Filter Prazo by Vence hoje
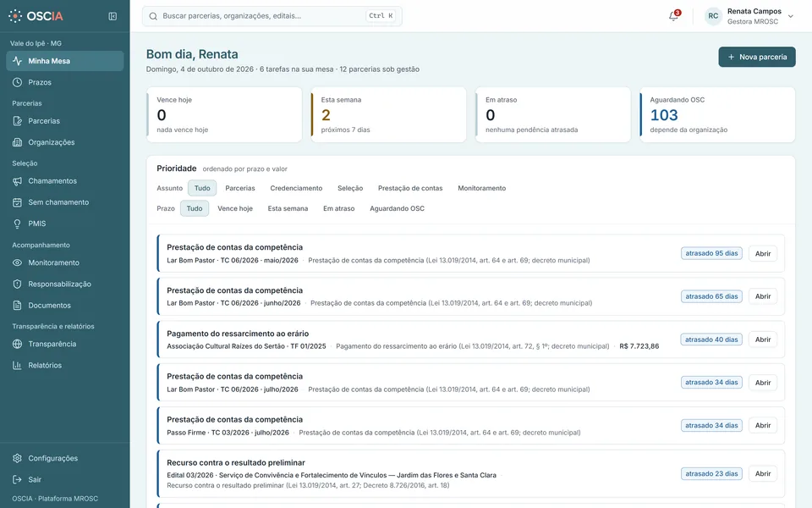The width and height of the screenshot is (812, 508). tap(235, 208)
